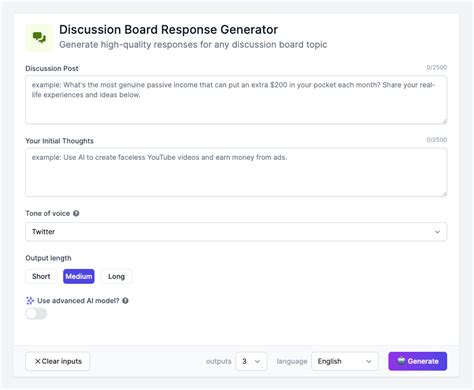The height and width of the screenshot is (390, 474).
Task: Click the robot icon on Generate button
Action: coord(401,361)
